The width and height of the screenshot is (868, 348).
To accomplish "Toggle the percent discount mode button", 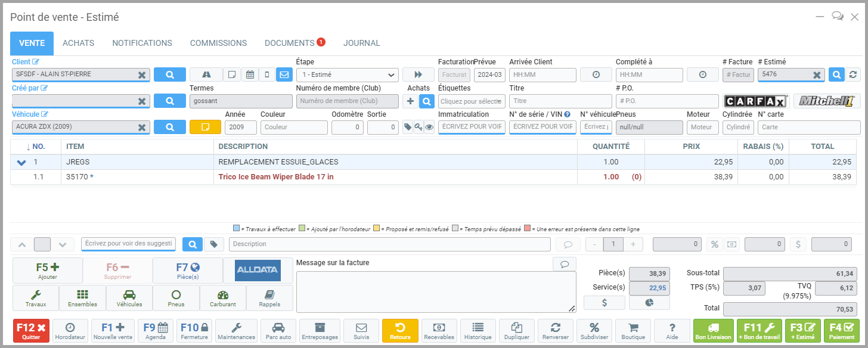I will [x=713, y=244].
